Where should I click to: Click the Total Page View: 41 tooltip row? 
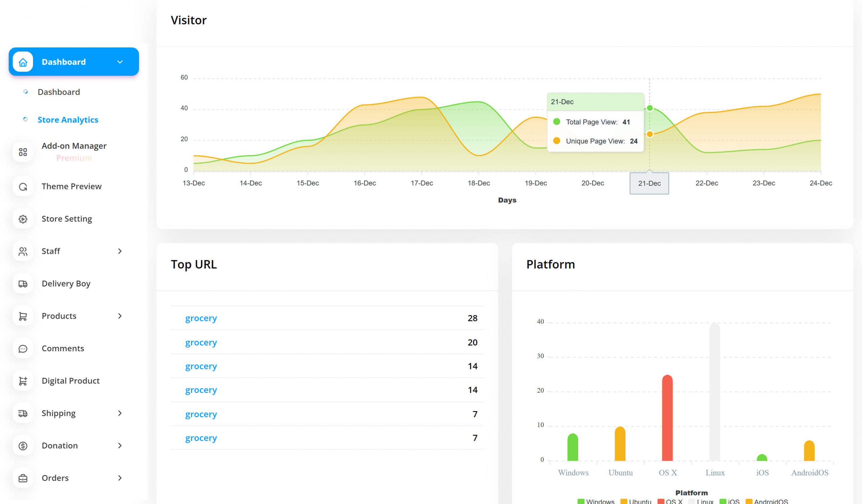coord(596,122)
